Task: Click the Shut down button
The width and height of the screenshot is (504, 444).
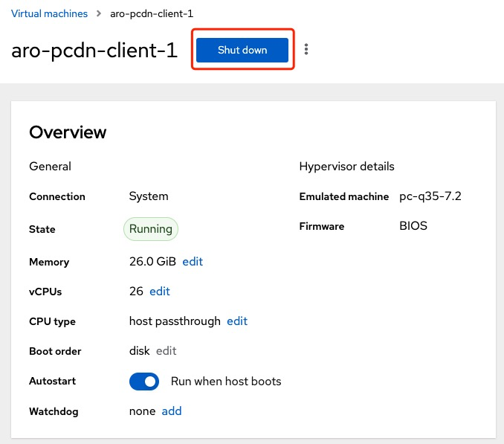Action: pos(242,50)
